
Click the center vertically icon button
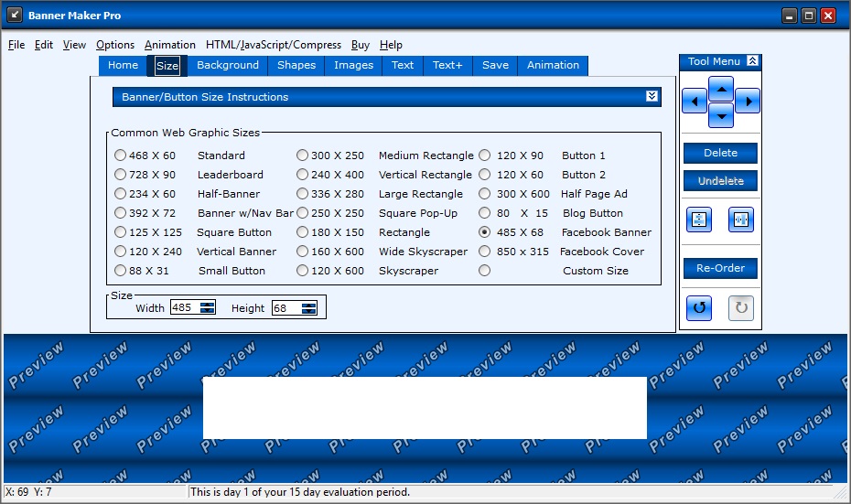point(699,220)
